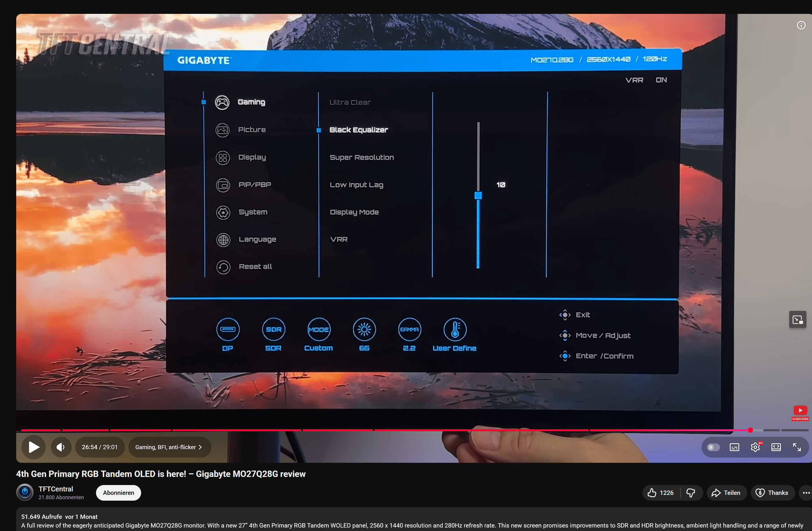Open the Picture settings icon
The height and width of the screenshot is (531, 812).
pos(222,130)
